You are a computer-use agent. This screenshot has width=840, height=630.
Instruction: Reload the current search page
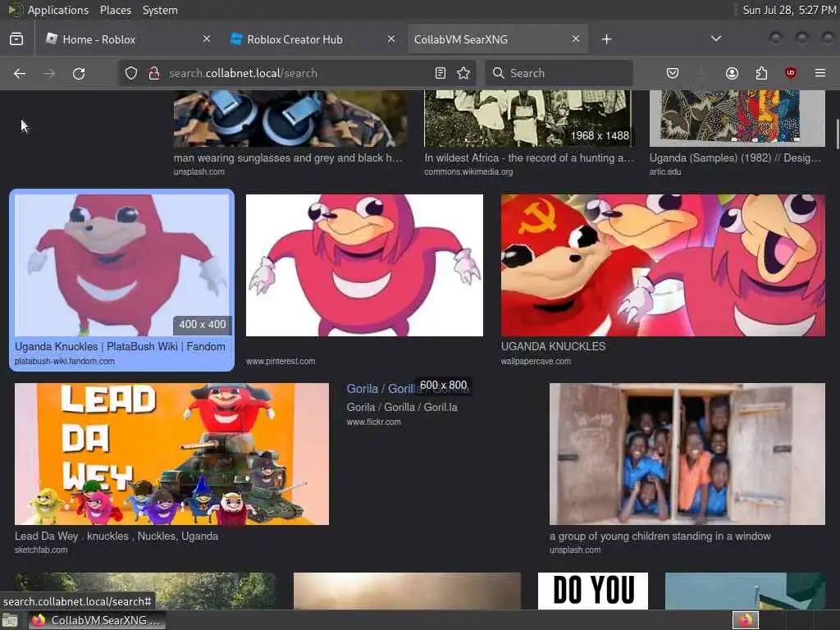[x=79, y=73]
